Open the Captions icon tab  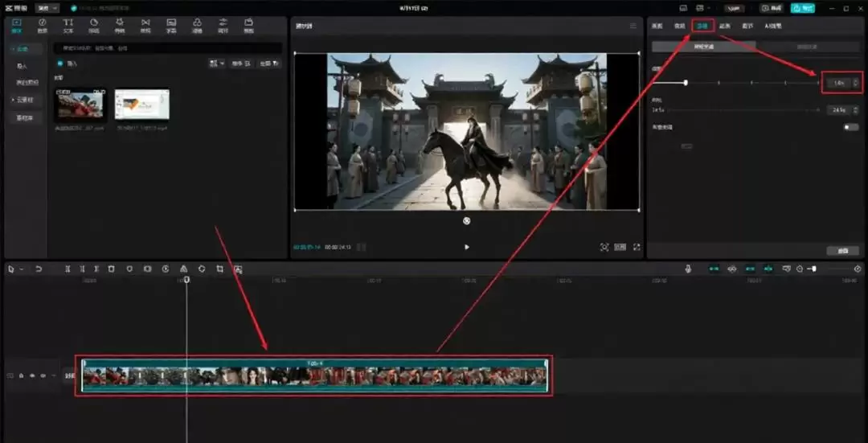(172, 26)
